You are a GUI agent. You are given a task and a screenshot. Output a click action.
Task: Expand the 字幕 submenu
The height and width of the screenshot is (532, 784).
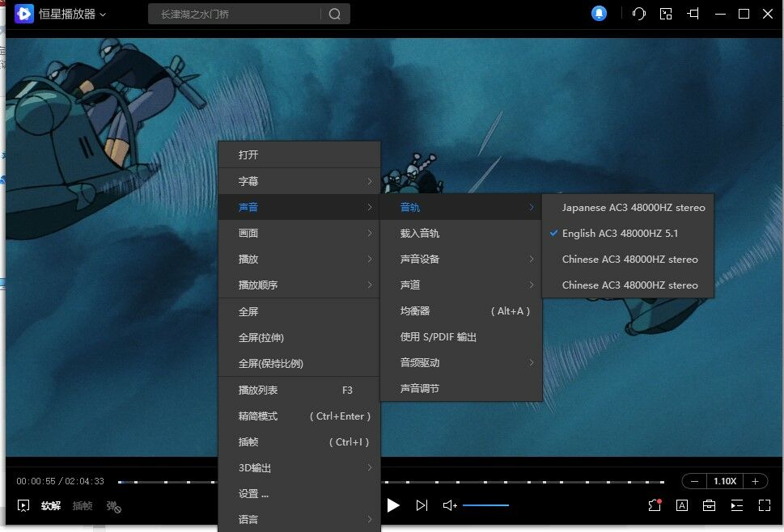point(299,181)
